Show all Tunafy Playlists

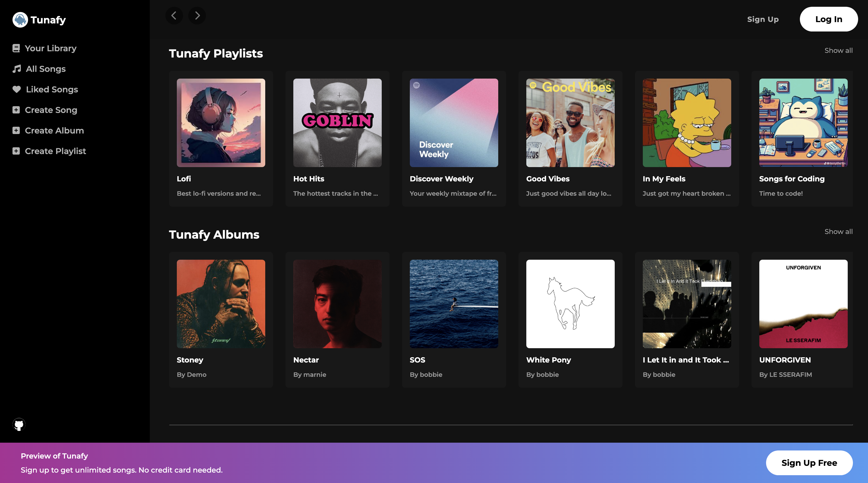[x=838, y=50]
